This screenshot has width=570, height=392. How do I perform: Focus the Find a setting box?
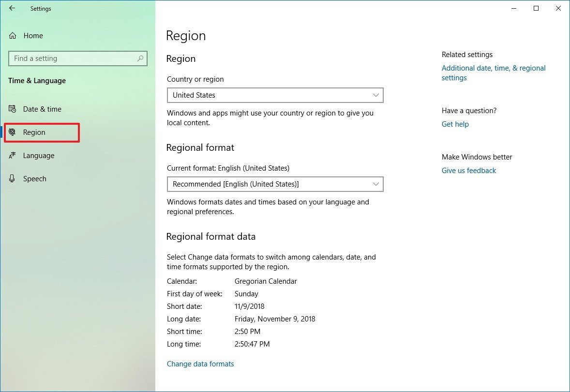(78, 58)
